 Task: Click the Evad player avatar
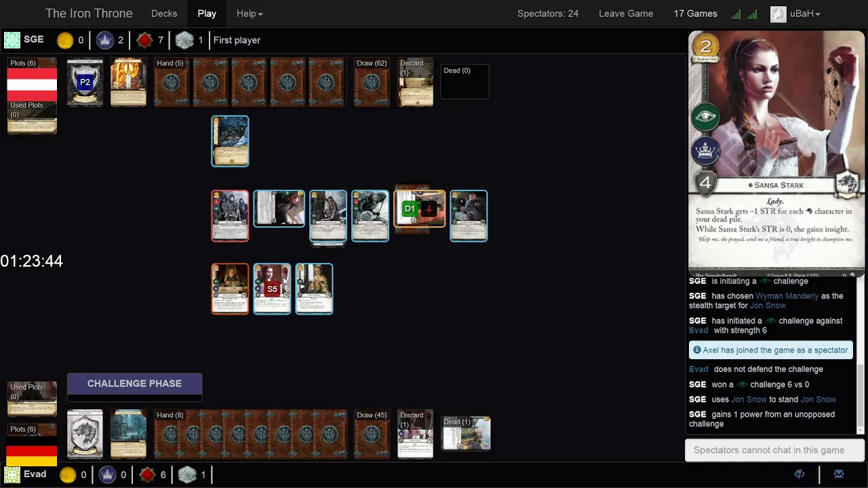(x=12, y=474)
